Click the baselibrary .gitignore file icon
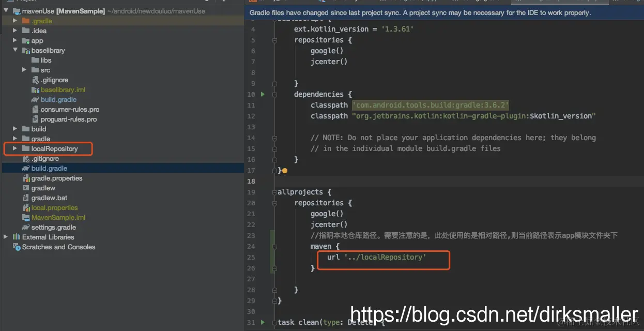Screen dimensions: 644x331 [35, 80]
